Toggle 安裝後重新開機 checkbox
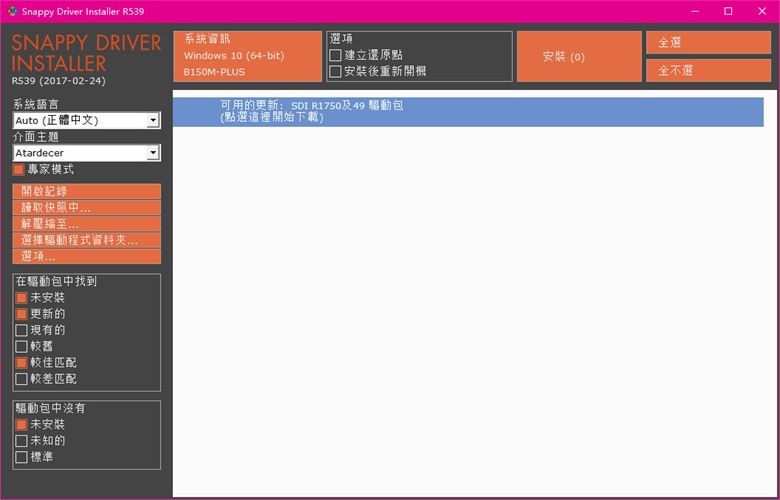Image resolution: width=780 pixels, height=500 pixels. pyautogui.click(x=335, y=72)
